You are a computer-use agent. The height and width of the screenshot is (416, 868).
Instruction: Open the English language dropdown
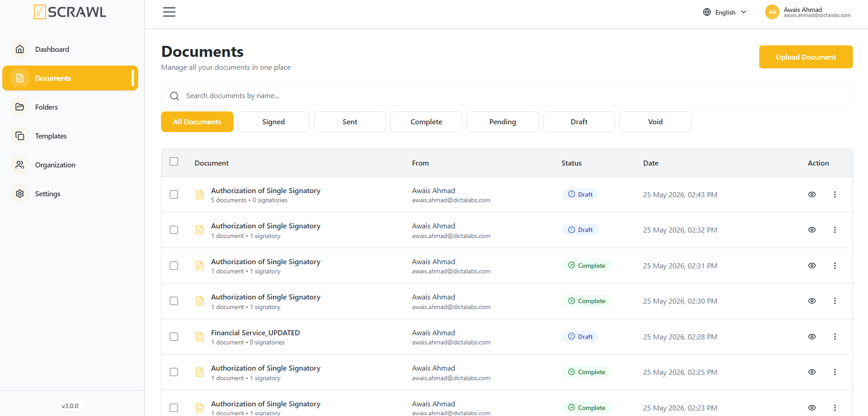[725, 12]
